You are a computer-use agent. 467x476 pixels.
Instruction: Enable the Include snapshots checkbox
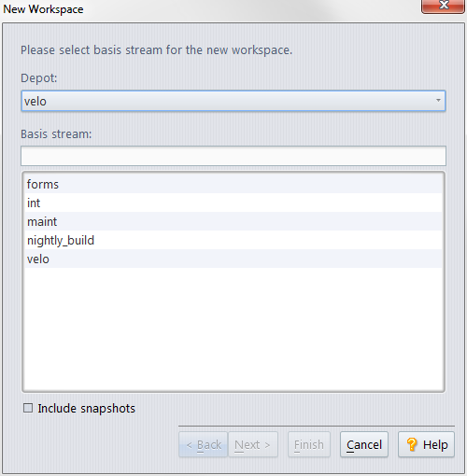(28, 408)
